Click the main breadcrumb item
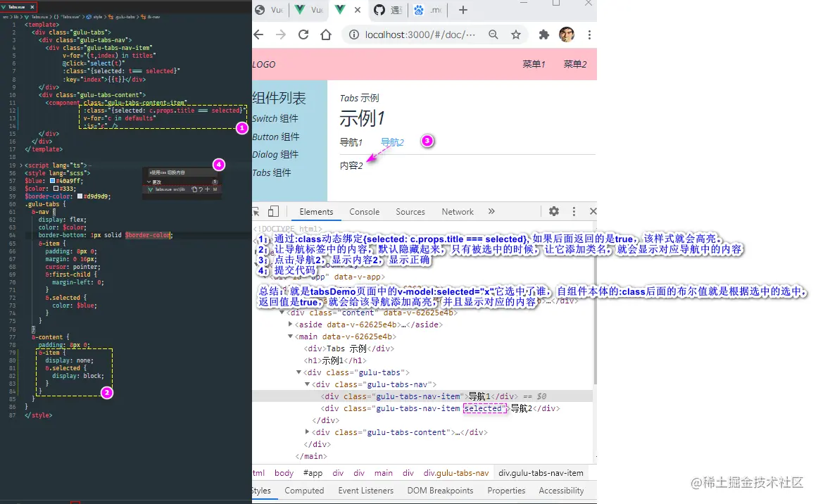This screenshot has width=818, height=504. click(384, 473)
